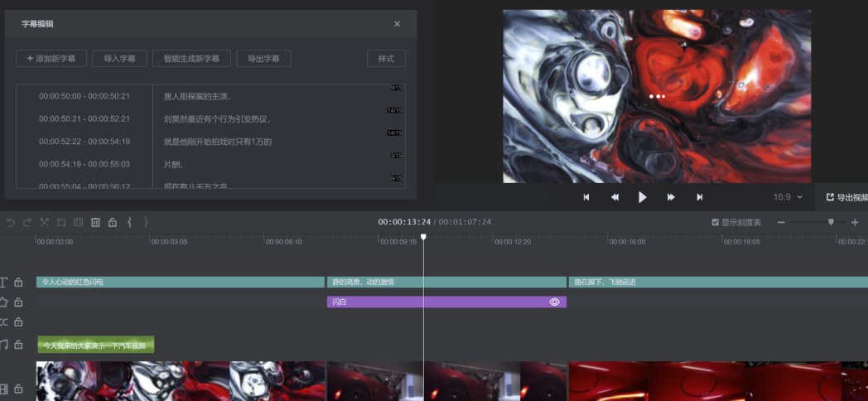Select audio clip 今天我来给大家演示一下汽车视频
Image resolution: width=868 pixels, height=401 pixels.
click(x=95, y=345)
